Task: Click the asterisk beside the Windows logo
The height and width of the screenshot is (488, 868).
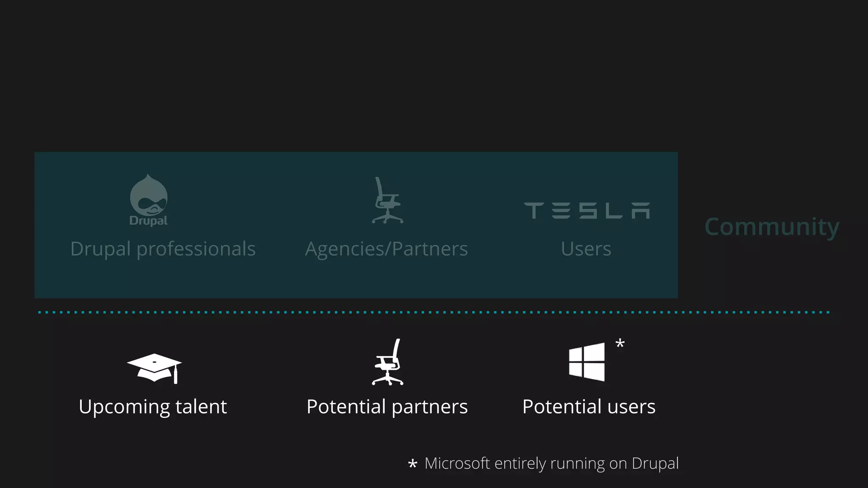Action: tap(620, 344)
